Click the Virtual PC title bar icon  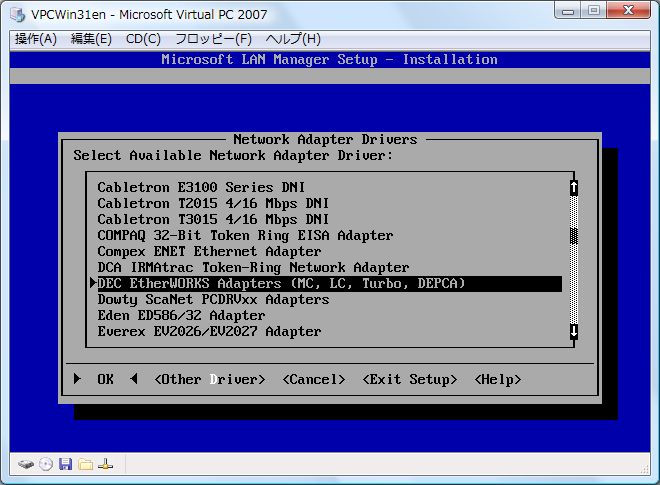(18, 14)
